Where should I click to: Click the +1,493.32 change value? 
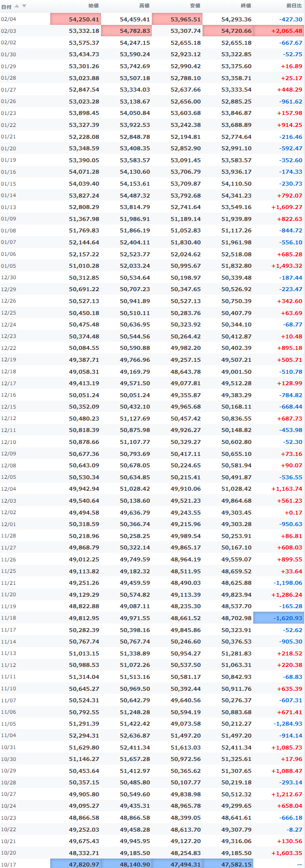[287, 266]
